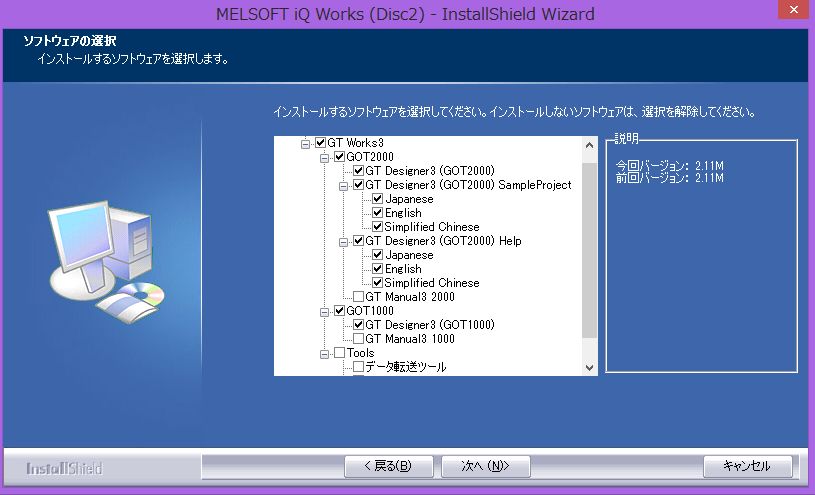815x495 pixels.
Task: Toggle GT Designer3 (GOT2000) SampleProject checkbox
Action: tap(359, 185)
